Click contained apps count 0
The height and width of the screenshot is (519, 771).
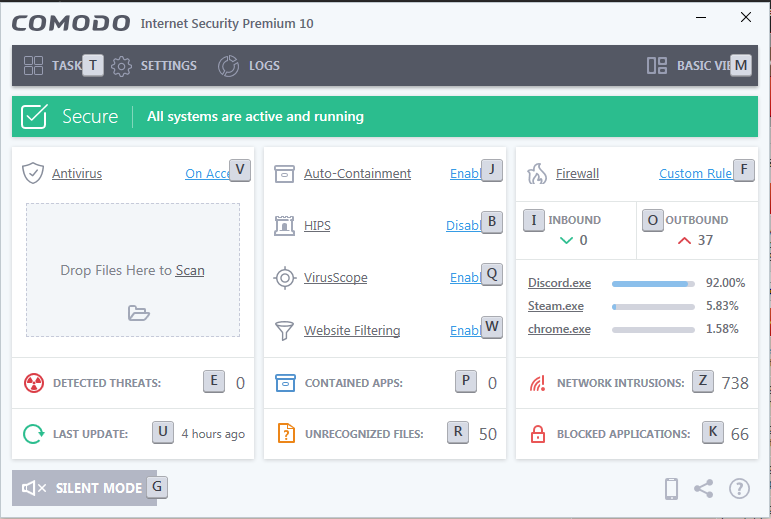pyautogui.click(x=492, y=383)
